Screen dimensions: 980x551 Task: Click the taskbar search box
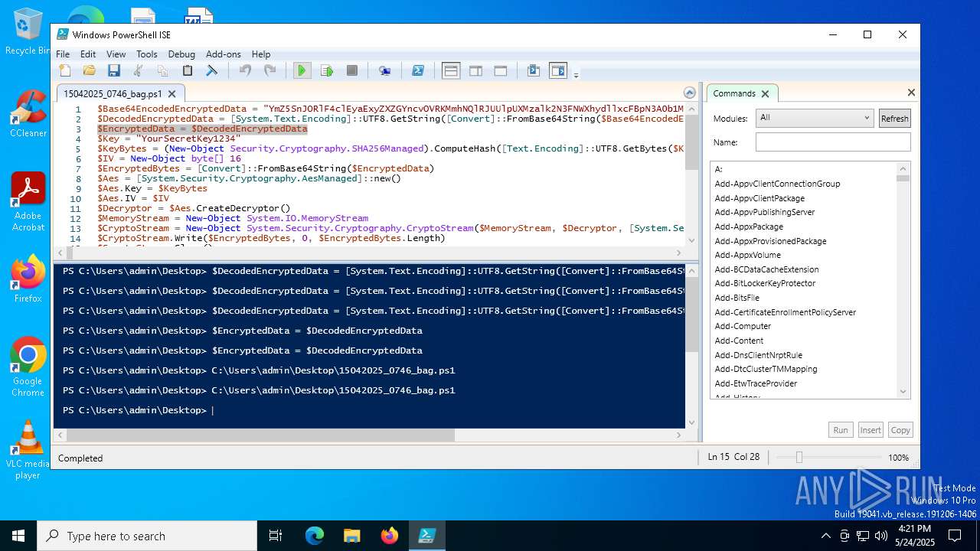147,536
